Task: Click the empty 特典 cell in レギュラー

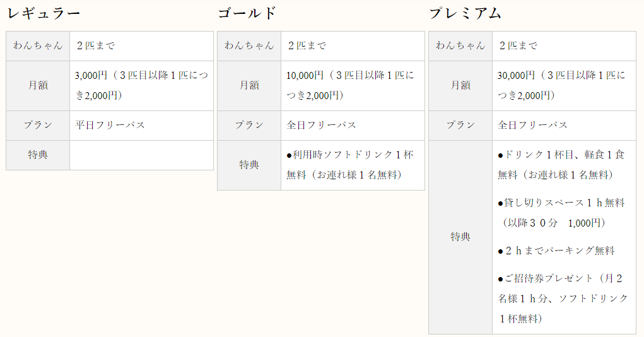Action: coord(142,155)
